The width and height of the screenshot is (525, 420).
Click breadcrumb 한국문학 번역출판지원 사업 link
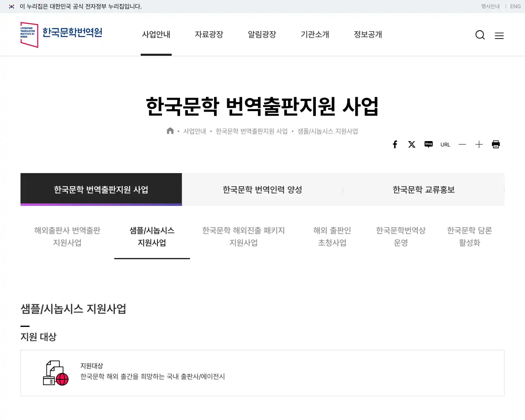[x=252, y=131]
